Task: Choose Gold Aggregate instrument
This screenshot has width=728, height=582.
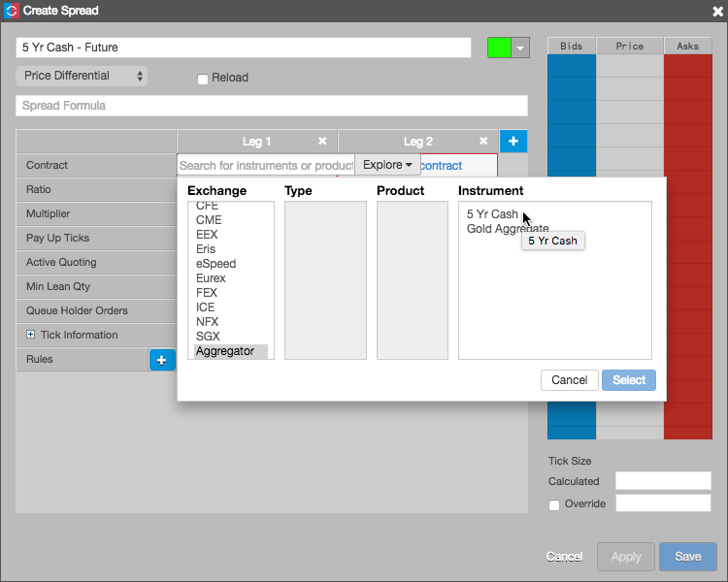Action: [508, 228]
